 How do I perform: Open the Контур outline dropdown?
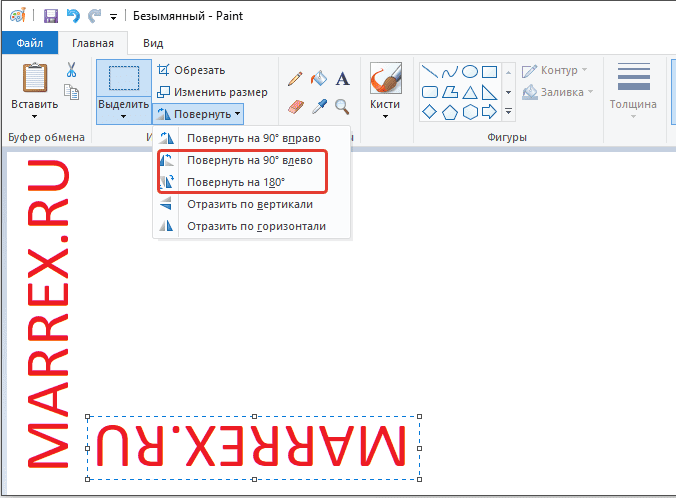(554, 70)
